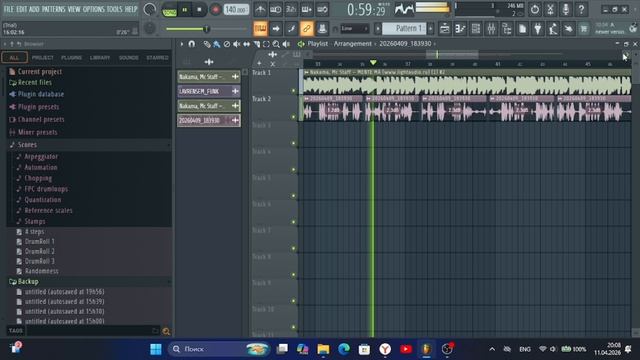
Task: Select the DrumRoll 2 score file
Action: (40, 251)
